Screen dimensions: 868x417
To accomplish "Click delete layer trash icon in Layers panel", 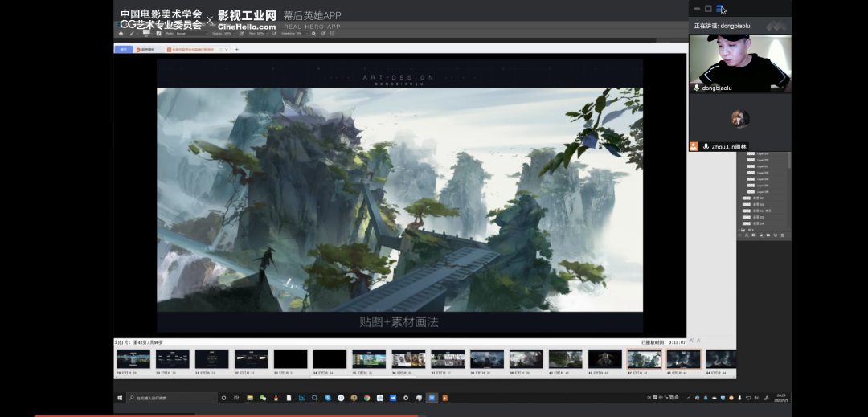I will pyautogui.click(x=782, y=235).
